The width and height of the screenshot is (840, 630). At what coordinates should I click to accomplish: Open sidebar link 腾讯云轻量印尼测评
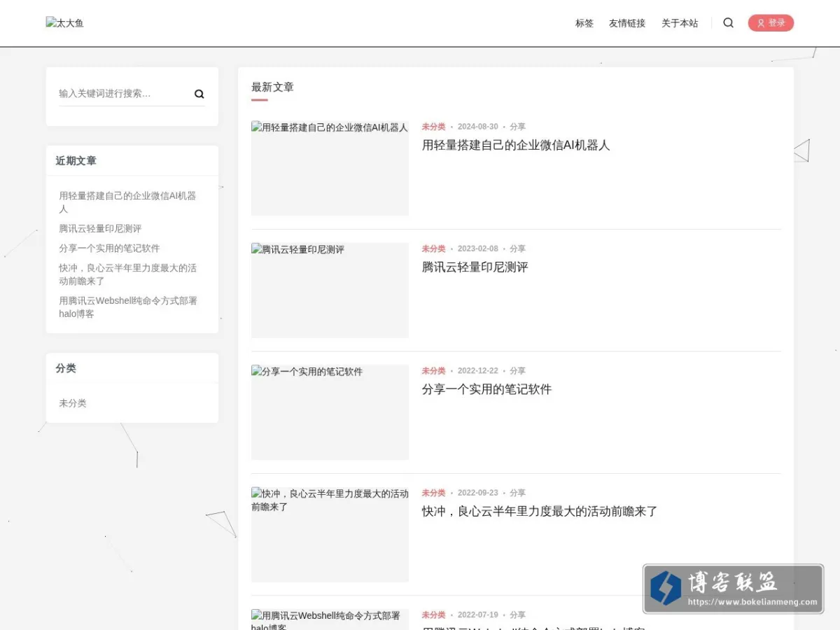[x=100, y=229]
